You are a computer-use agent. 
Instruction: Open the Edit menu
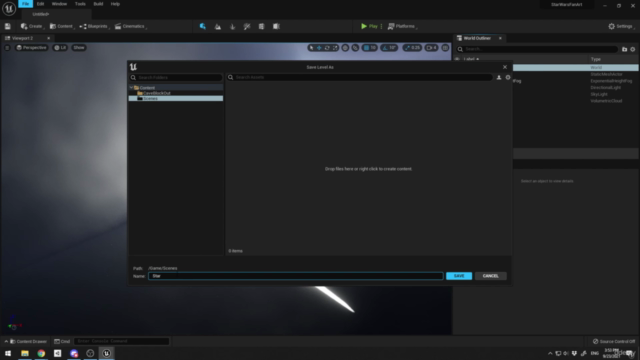point(40,4)
